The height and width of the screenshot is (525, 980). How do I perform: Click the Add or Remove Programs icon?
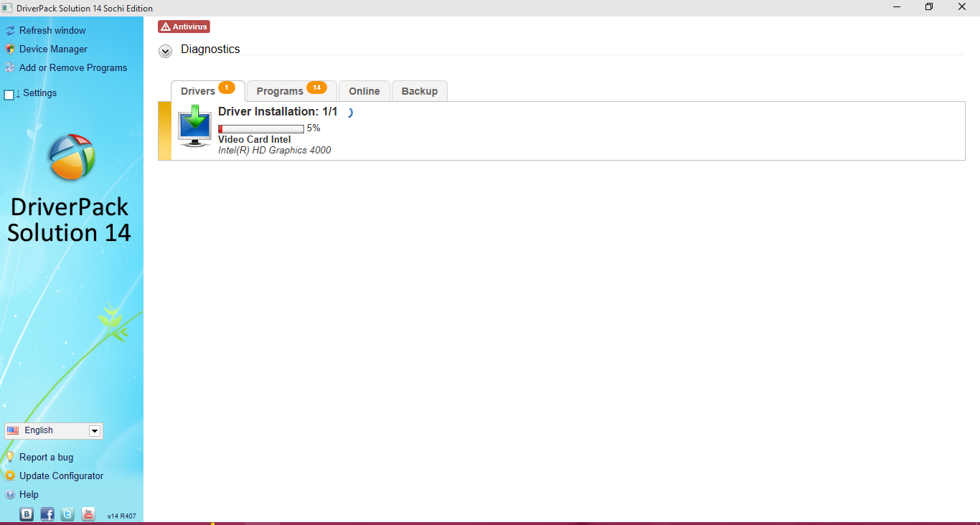[x=10, y=68]
